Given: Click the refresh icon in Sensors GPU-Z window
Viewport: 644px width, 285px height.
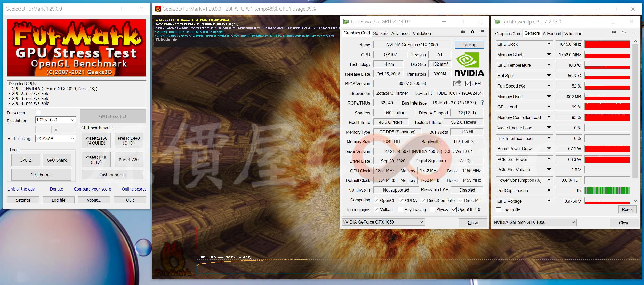Looking at the screenshot, I should pos(624,32).
